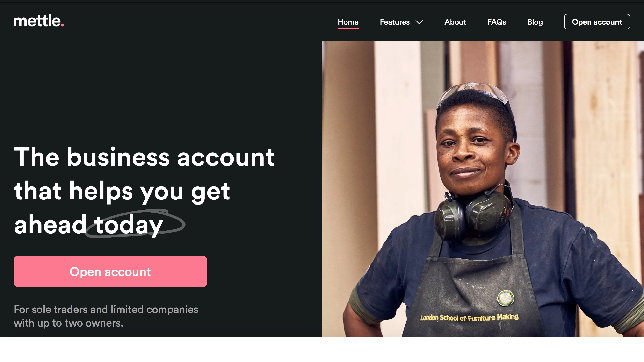
Task: Click the outlined Open account header button
Action: click(x=597, y=22)
